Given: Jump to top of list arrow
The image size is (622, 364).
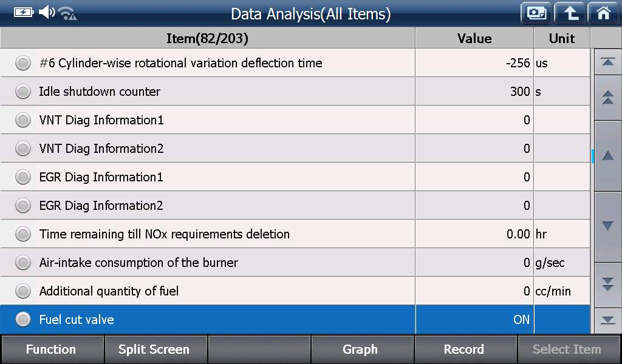Looking at the screenshot, I should pyautogui.click(x=607, y=62).
